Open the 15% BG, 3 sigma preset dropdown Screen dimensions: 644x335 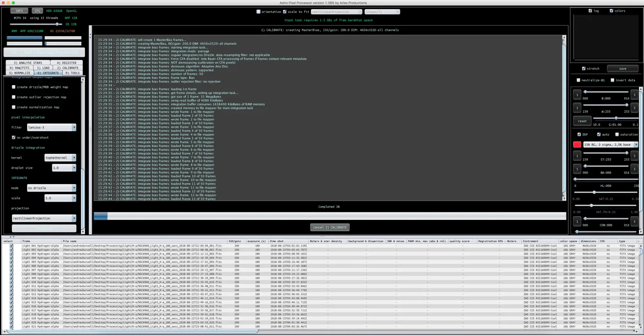[611, 145]
